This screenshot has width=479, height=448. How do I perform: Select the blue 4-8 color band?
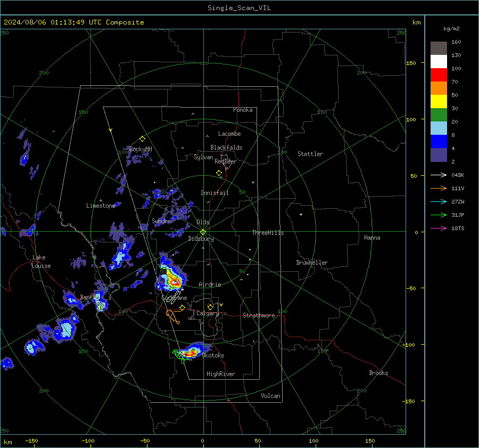pos(439,142)
